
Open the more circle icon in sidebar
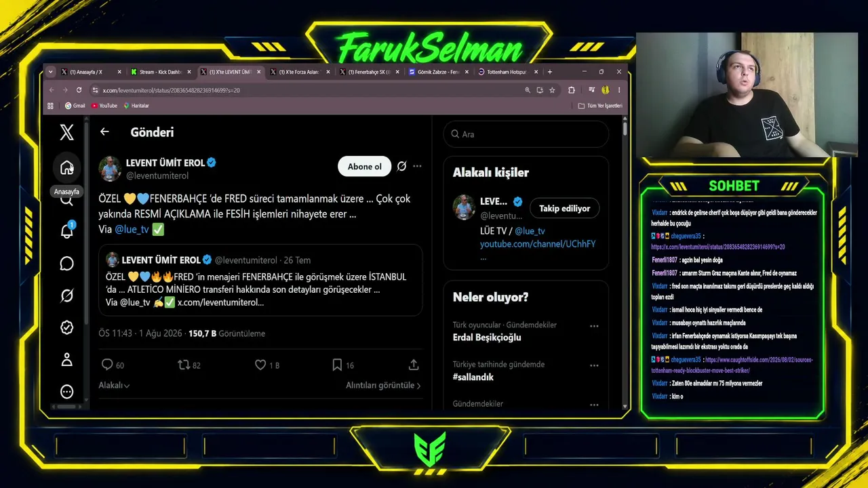(66, 392)
